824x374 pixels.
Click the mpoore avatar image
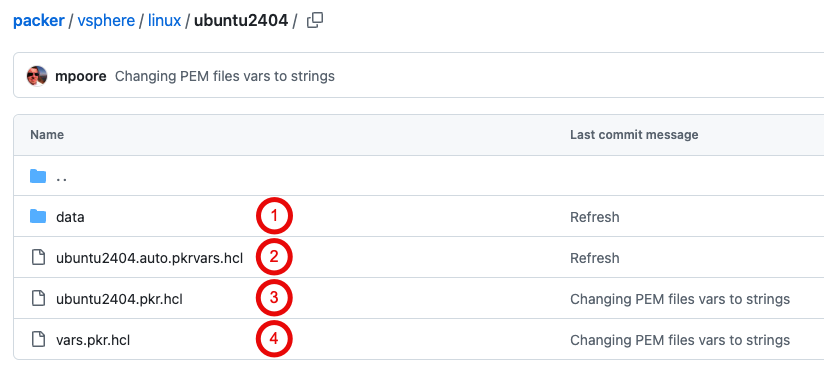click(37, 76)
